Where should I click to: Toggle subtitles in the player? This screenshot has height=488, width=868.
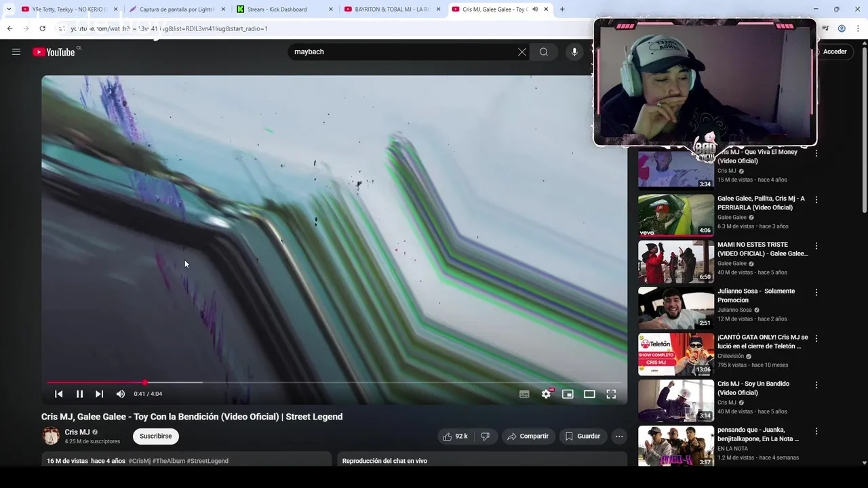pyautogui.click(x=524, y=394)
